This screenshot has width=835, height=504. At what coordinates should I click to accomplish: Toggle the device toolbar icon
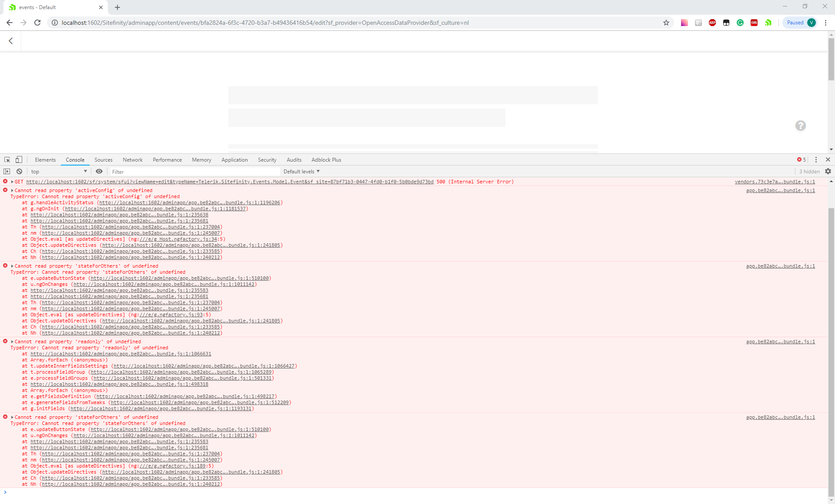click(x=19, y=160)
